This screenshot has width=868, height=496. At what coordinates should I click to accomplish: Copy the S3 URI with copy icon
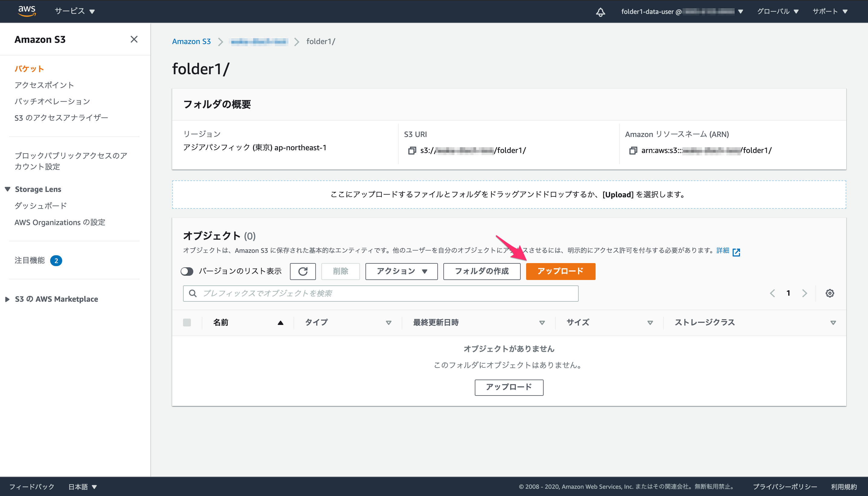coord(412,150)
